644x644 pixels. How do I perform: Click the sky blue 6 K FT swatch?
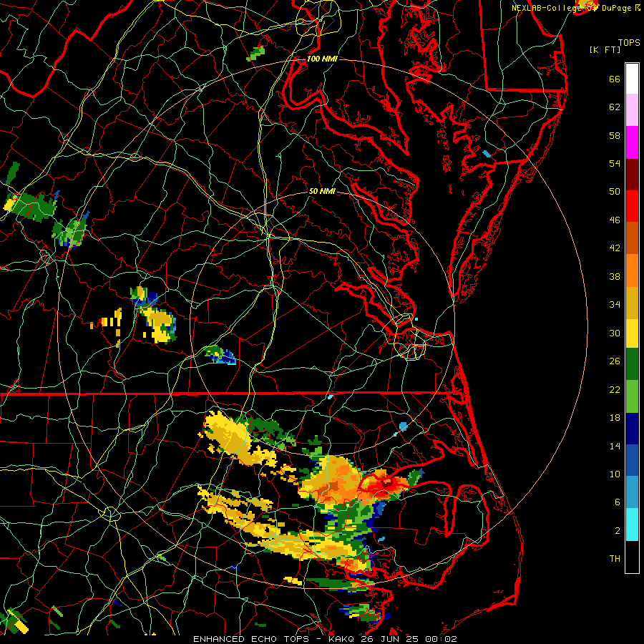point(632,492)
